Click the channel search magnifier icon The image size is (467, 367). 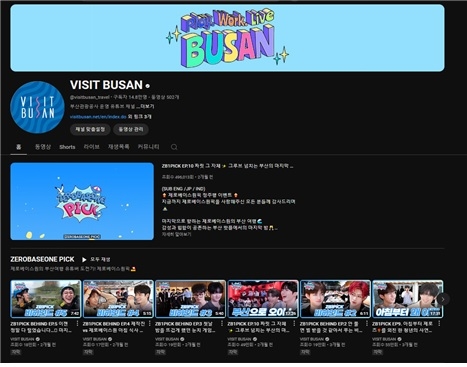tap(174, 147)
